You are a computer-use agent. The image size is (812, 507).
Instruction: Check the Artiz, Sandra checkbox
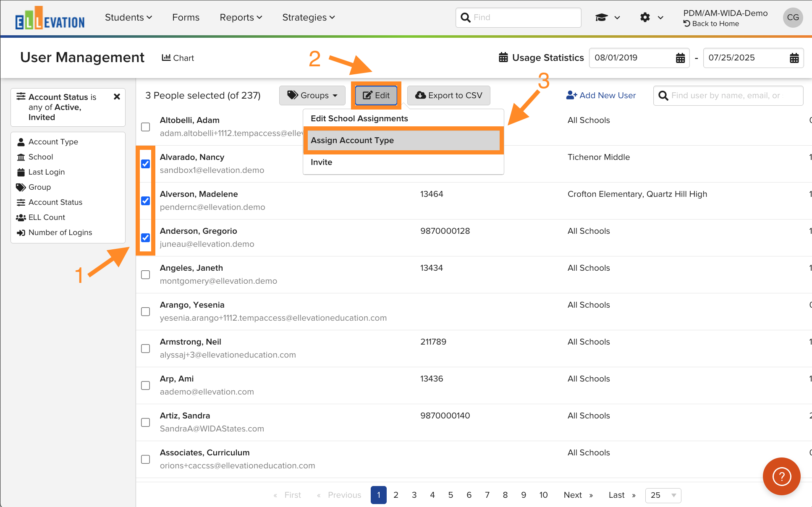[146, 422]
